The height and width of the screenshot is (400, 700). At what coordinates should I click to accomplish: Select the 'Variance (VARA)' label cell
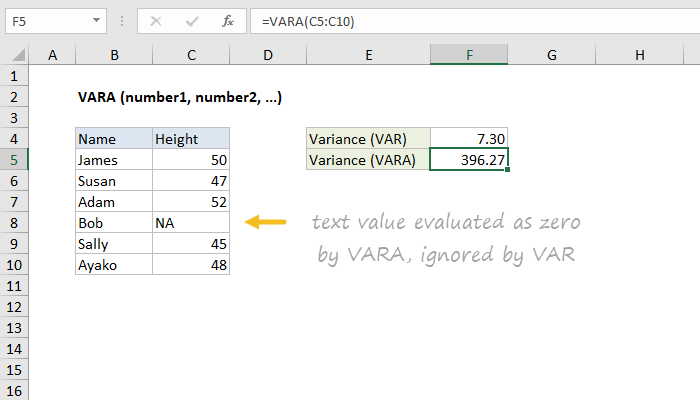coord(368,160)
